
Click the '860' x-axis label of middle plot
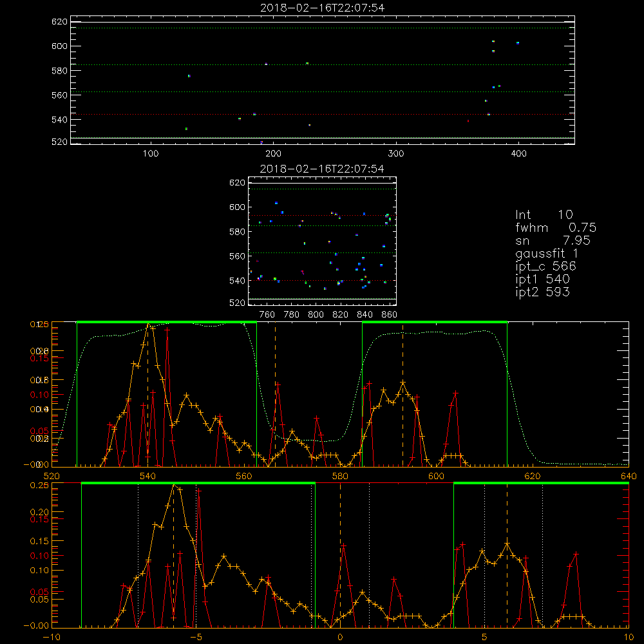click(x=390, y=315)
